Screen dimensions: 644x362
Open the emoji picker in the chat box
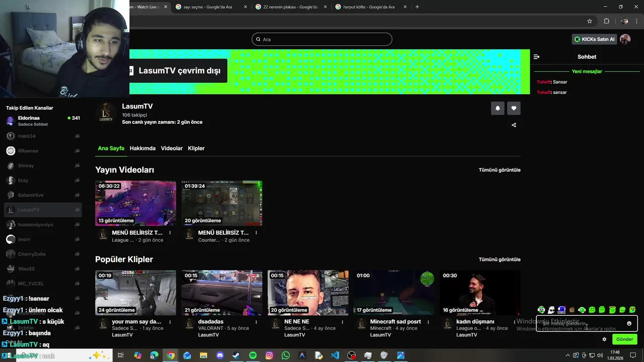tap(629, 323)
